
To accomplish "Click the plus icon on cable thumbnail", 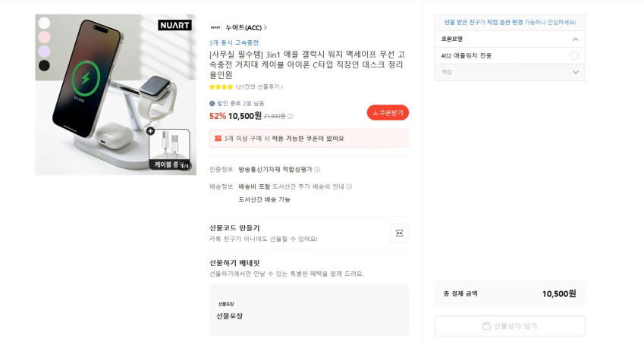I will tap(150, 131).
